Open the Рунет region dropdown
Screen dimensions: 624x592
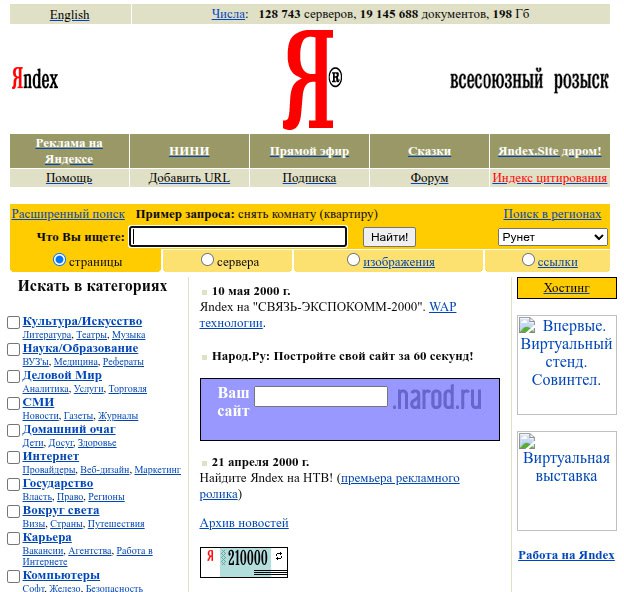[x=552, y=237]
